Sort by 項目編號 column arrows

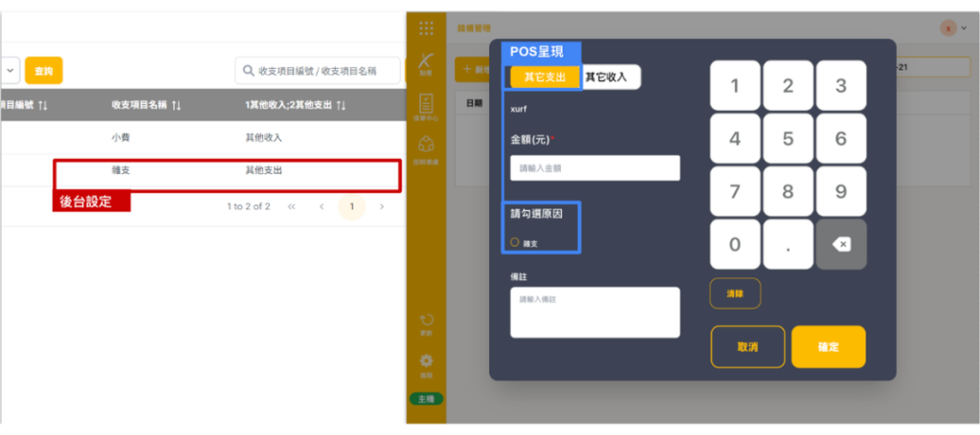pyautogui.click(x=42, y=105)
